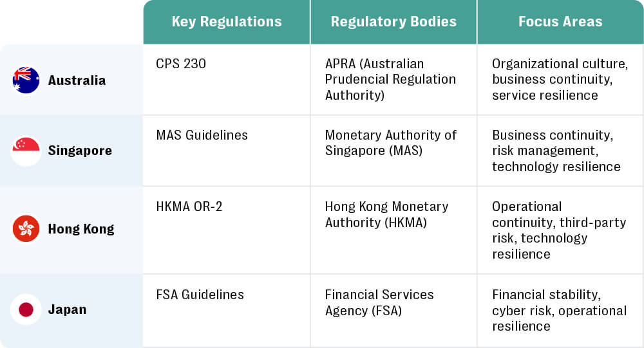Select the Focus Areas column header
Viewport: 644px width, 348px height.
point(560,22)
